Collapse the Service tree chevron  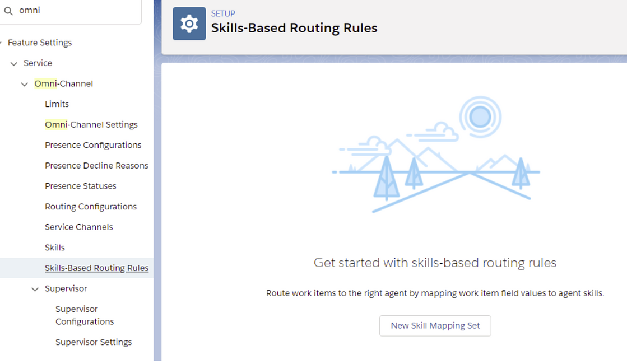click(x=14, y=63)
